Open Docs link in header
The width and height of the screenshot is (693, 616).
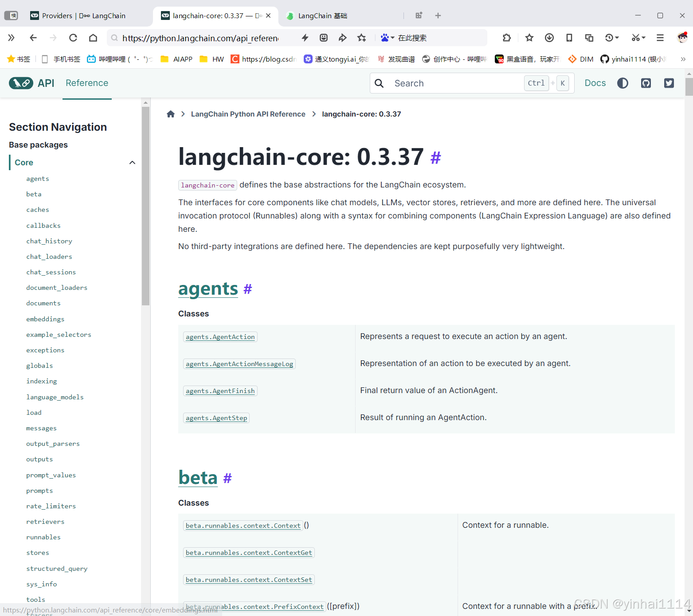tap(595, 83)
